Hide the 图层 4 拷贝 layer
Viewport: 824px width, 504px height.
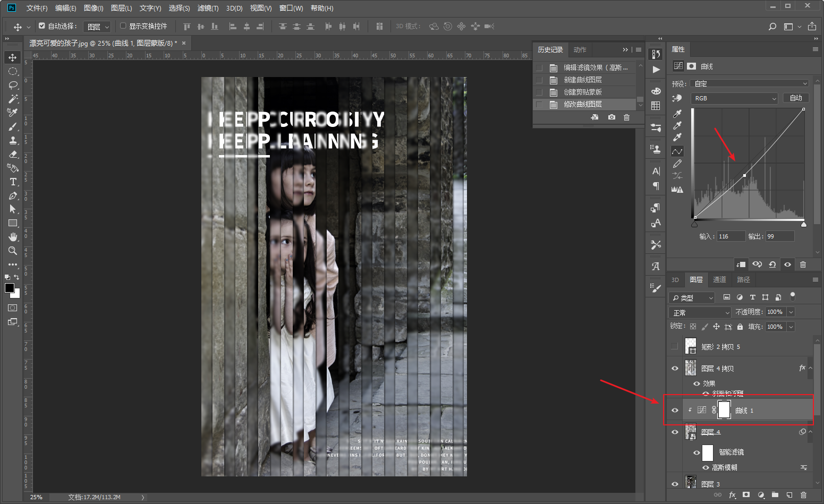tap(675, 368)
